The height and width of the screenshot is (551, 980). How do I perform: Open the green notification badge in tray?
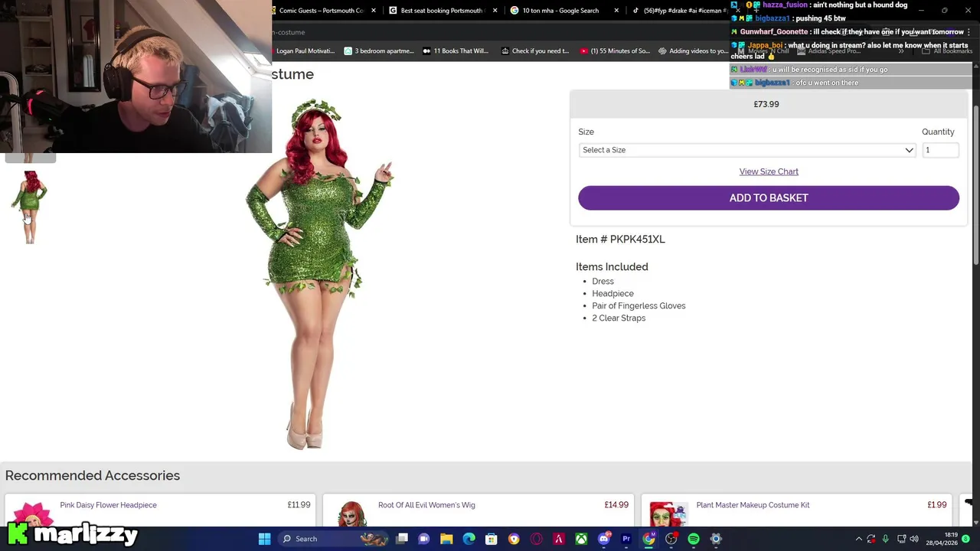click(x=966, y=539)
